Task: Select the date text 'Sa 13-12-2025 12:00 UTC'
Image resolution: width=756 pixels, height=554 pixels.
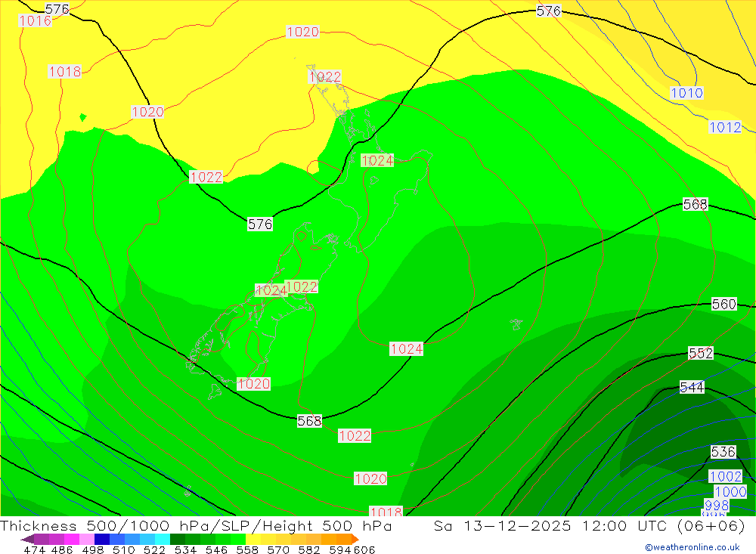Action: 550,526
